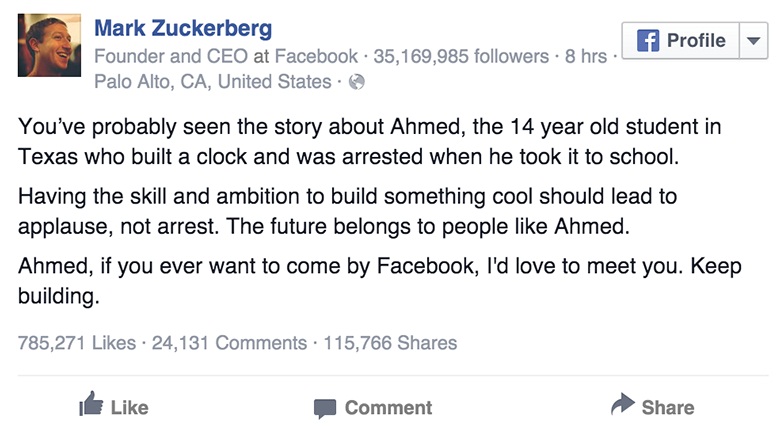Click the globe public privacy icon

(x=355, y=83)
